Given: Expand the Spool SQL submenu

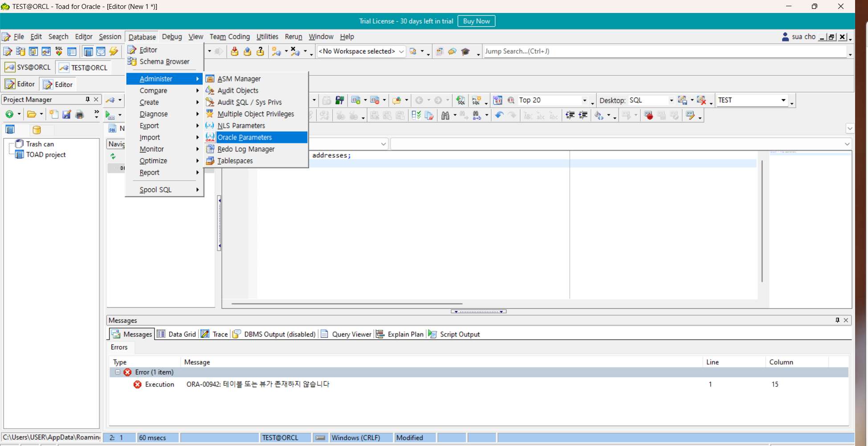Looking at the screenshot, I should click(164, 190).
